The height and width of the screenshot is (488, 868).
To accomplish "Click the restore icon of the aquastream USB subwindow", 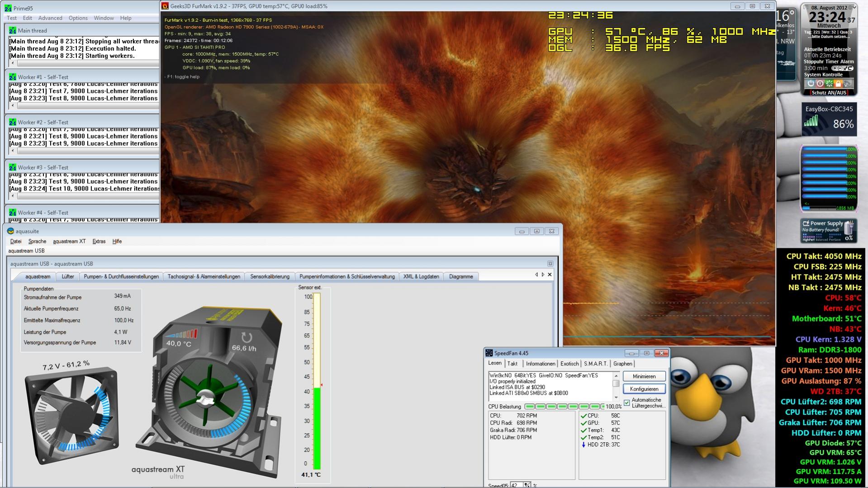I will click(550, 264).
